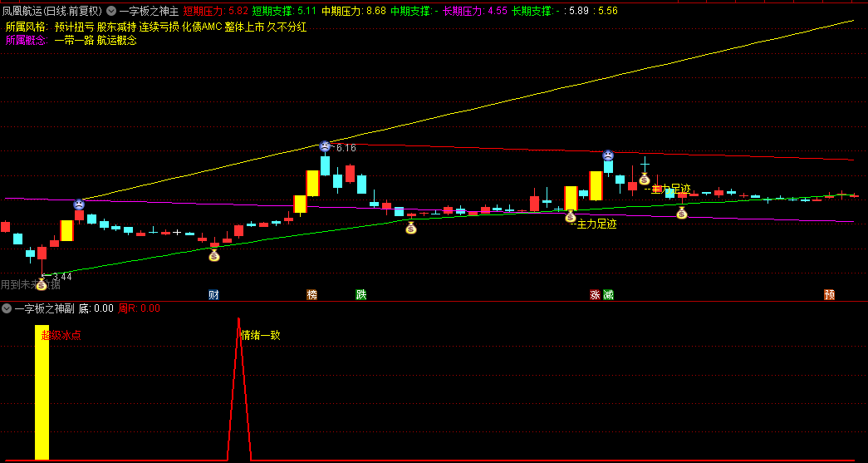Select the 长期支撑 reading
The height and width of the screenshot is (463, 868).
[536, 11]
